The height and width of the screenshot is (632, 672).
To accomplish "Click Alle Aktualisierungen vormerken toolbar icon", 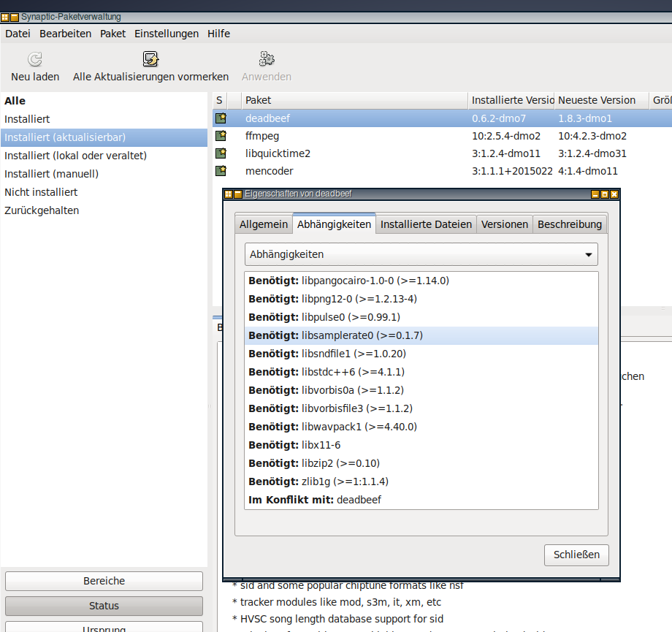I will (150, 59).
